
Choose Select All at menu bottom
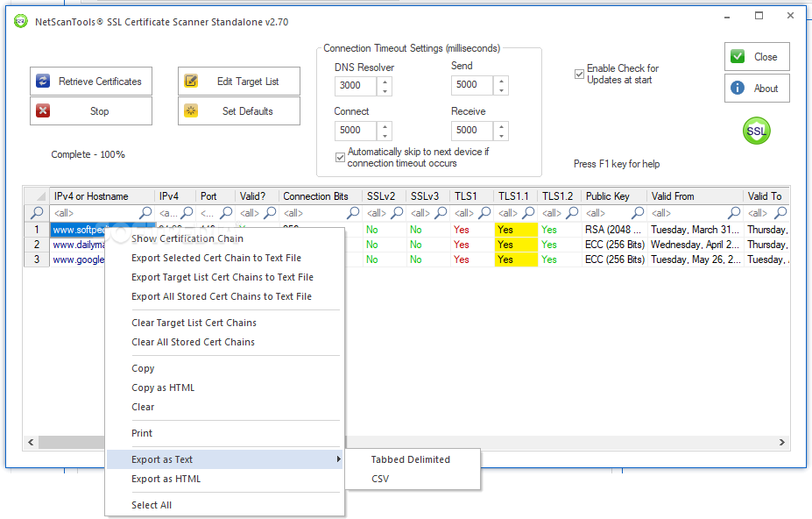click(x=225, y=505)
